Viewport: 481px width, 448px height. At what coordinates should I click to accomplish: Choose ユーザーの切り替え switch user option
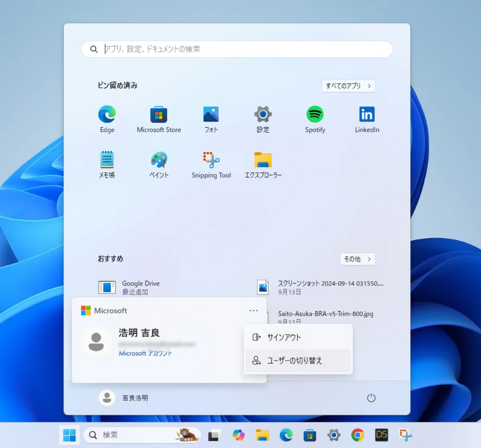[298, 361]
